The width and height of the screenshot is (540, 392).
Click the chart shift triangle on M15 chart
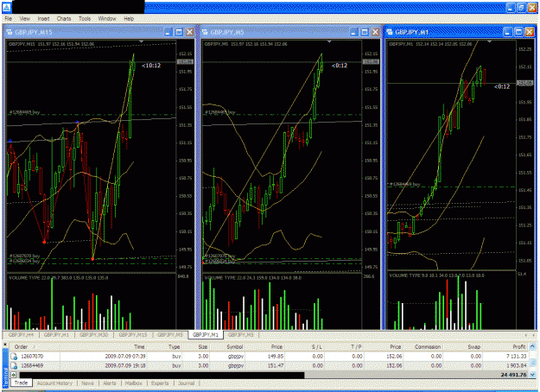(x=141, y=41)
